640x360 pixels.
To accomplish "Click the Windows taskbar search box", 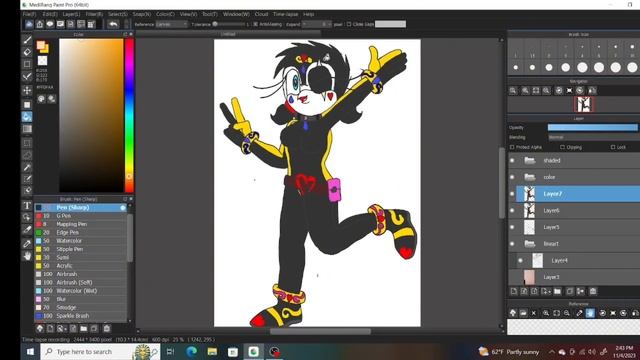I will pyautogui.click(x=100, y=352).
